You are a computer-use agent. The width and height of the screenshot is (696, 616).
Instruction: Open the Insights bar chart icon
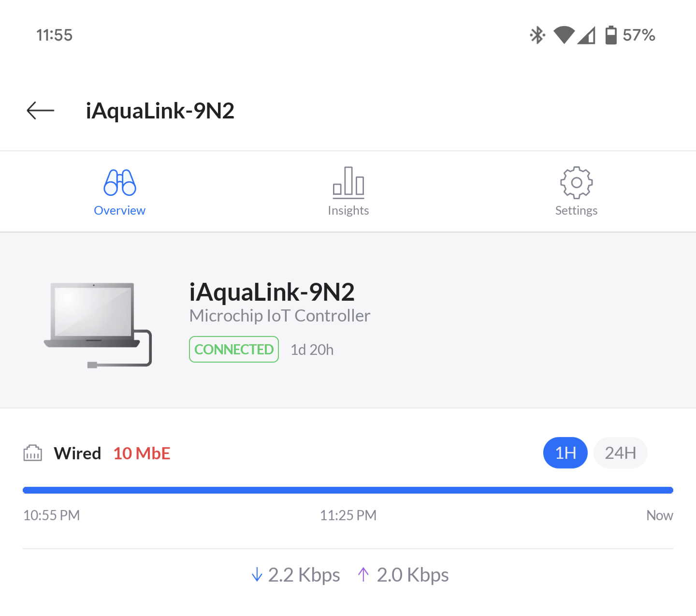coord(348,183)
